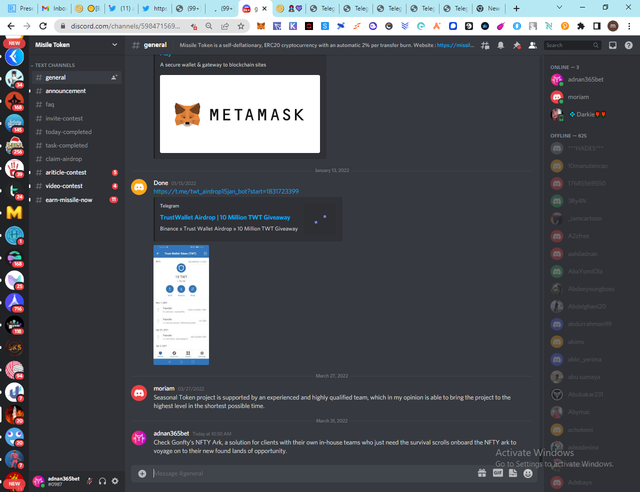Select server icon with 716 badge

tap(14, 303)
